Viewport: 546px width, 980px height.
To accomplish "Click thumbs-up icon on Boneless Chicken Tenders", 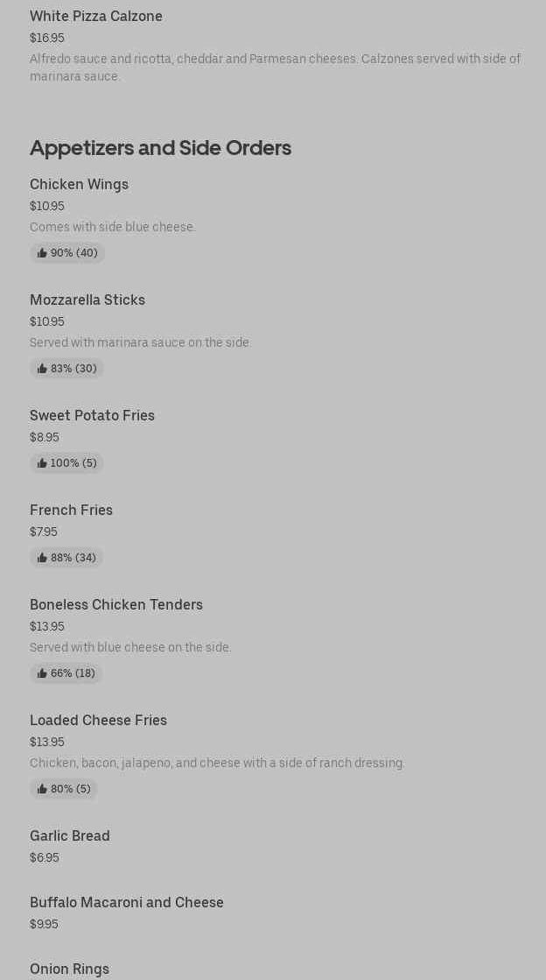I will tap(42, 673).
